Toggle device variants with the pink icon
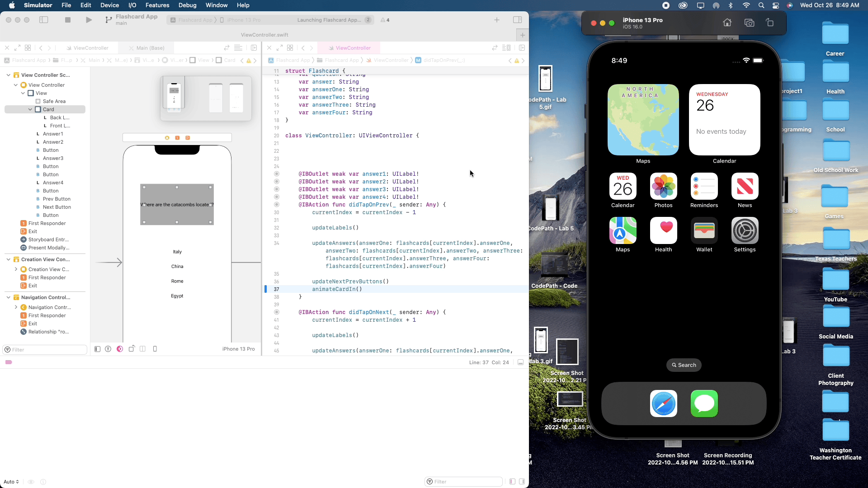 pyautogui.click(x=119, y=349)
